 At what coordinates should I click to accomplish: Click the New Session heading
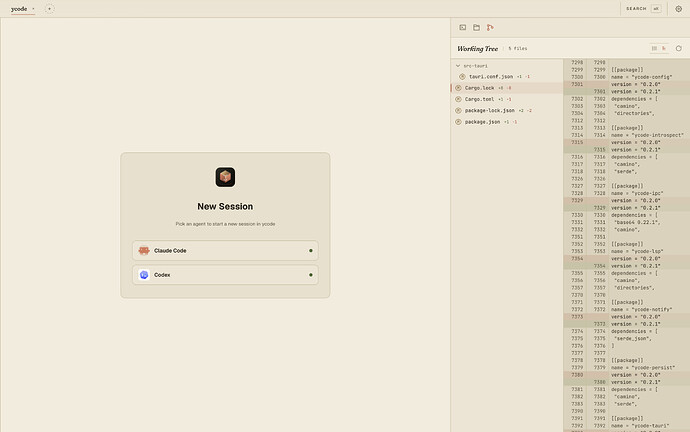pyautogui.click(x=225, y=206)
